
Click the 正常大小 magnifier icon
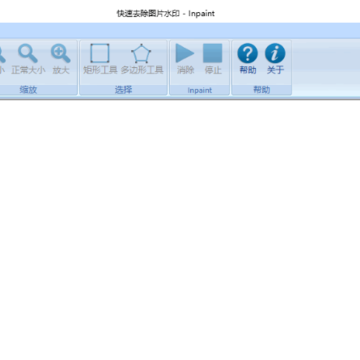(x=28, y=53)
